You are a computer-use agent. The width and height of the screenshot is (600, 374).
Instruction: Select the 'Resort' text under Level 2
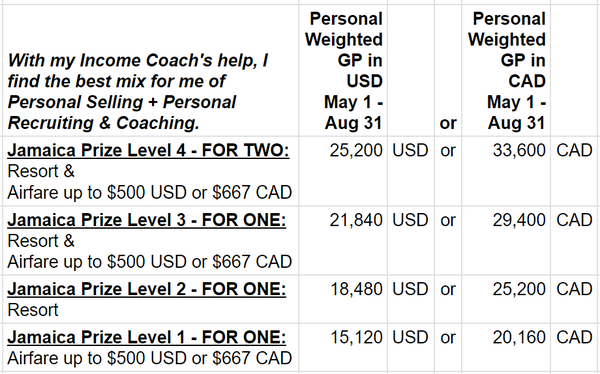(x=33, y=310)
